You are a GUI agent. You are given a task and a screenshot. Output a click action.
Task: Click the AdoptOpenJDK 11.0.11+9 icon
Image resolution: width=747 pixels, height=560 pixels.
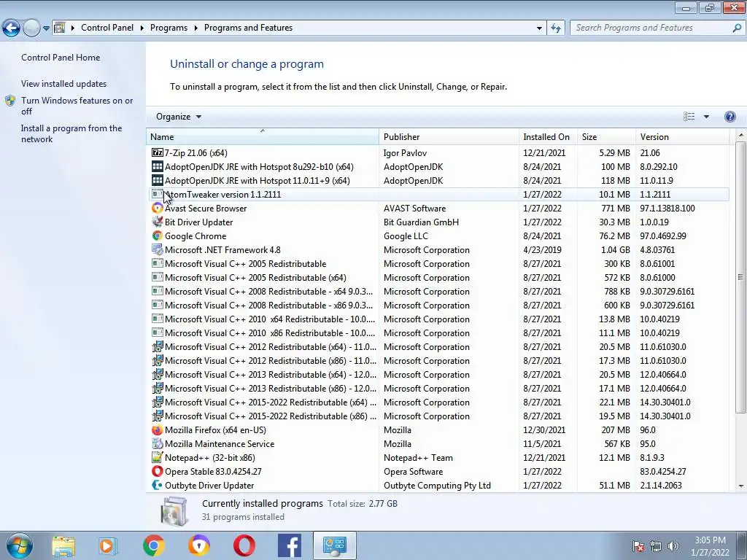tap(158, 181)
